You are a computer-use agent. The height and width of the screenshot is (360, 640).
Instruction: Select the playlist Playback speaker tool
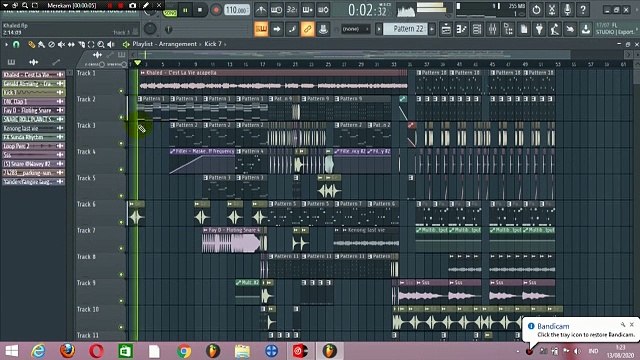(111, 44)
